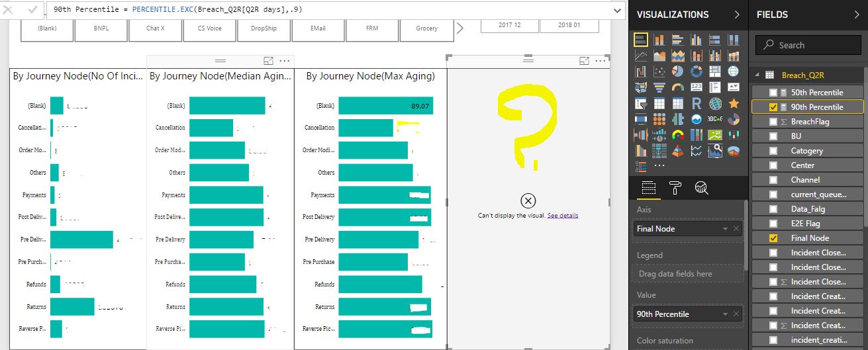Select the 2018 01 slicer button

point(569,24)
